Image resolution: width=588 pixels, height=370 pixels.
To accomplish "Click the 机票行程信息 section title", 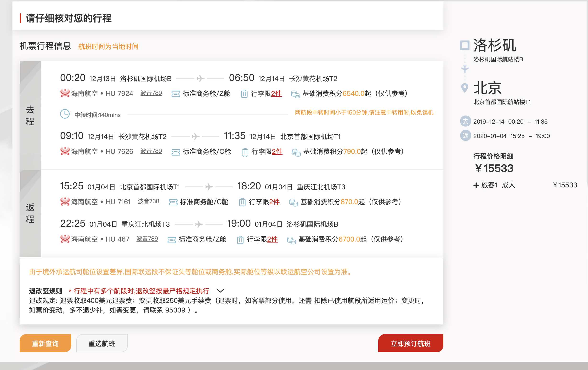I will click(x=45, y=46).
